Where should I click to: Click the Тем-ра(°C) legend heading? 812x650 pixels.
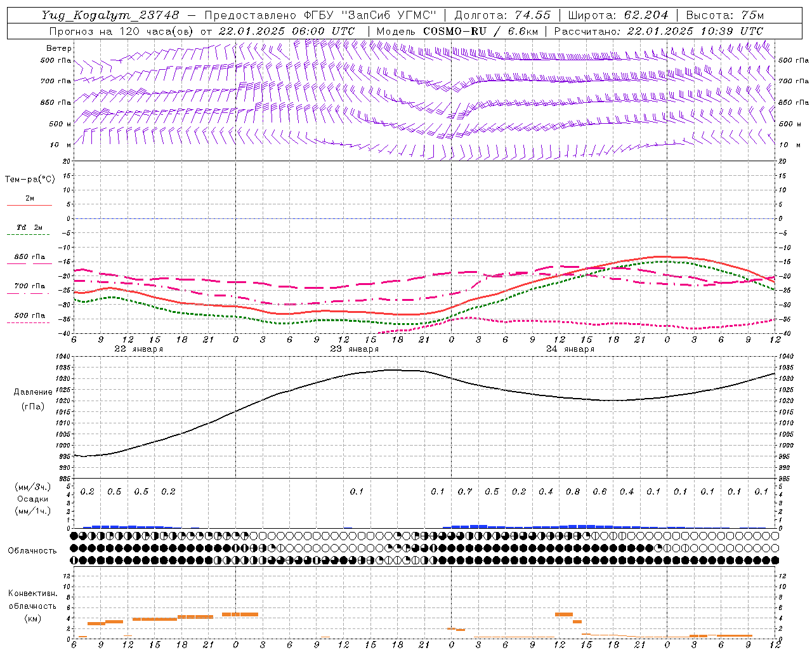click(30, 180)
